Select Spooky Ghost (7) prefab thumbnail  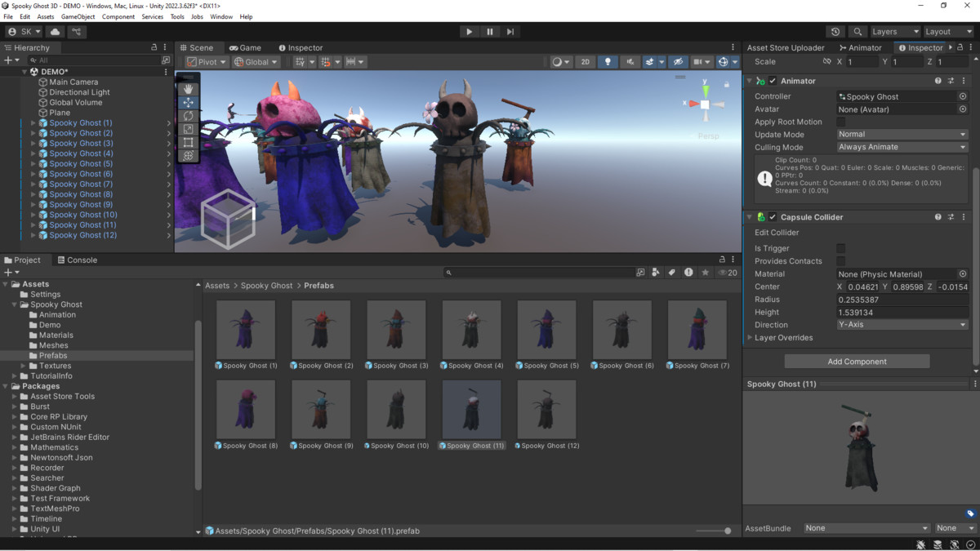coord(697,330)
